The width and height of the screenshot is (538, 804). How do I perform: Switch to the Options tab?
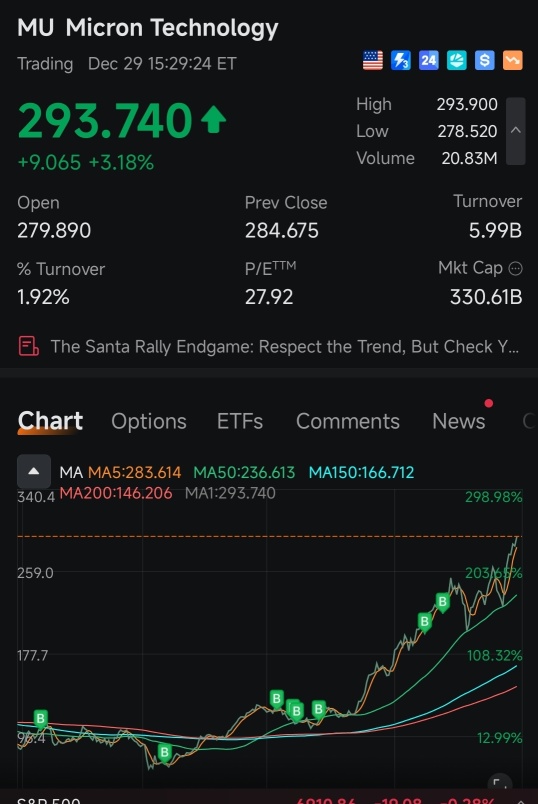149,421
